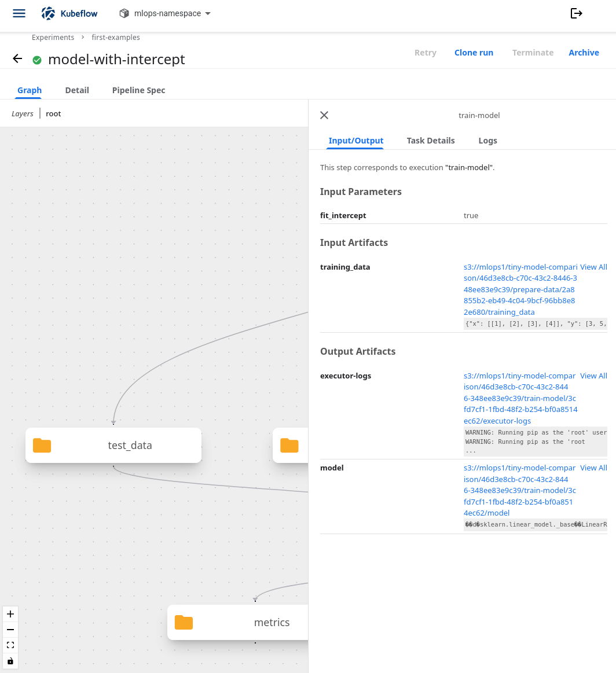616x673 pixels.
Task: Select the Input/Output tab
Action: [356, 141]
